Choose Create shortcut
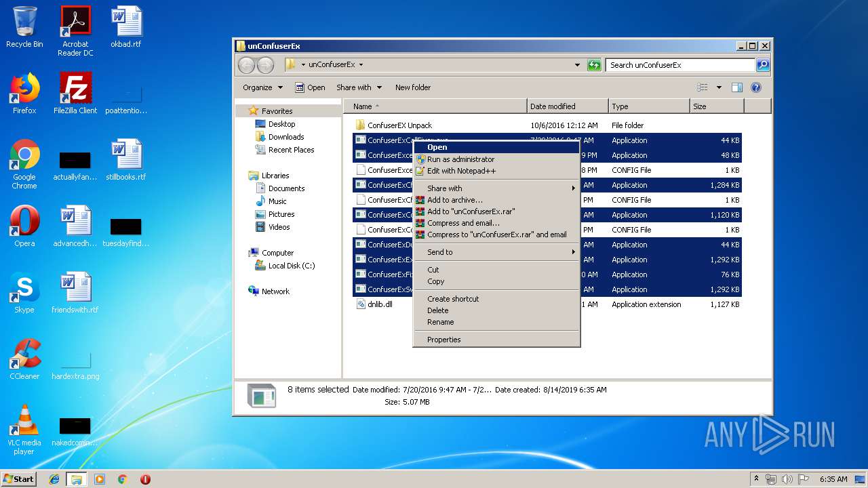This screenshot has width=868, height=488. tap(496, 299)
